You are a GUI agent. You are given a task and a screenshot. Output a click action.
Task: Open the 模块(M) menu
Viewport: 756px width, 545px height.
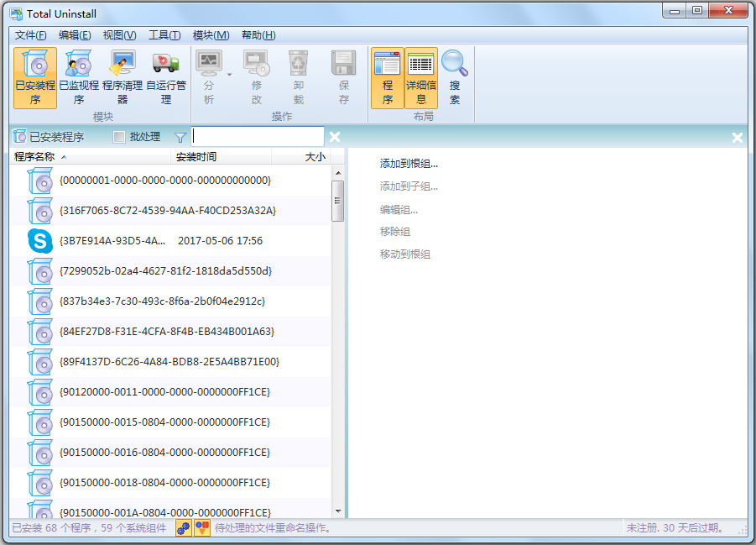pos(211,35)
